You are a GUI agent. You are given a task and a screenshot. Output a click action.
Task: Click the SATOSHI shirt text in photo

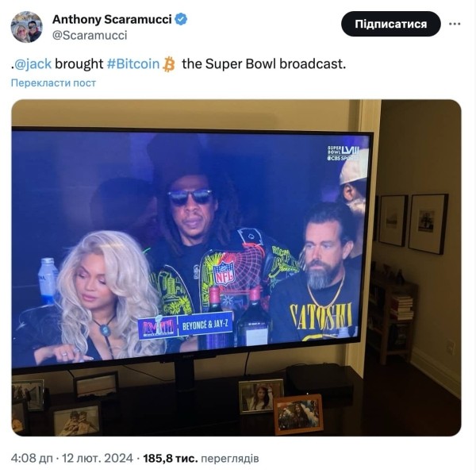coord(321,317)
